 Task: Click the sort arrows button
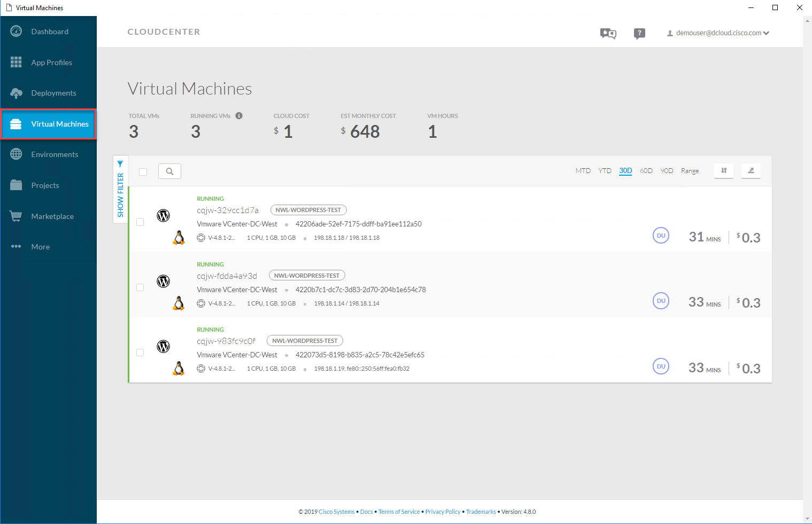pos(724,171)
